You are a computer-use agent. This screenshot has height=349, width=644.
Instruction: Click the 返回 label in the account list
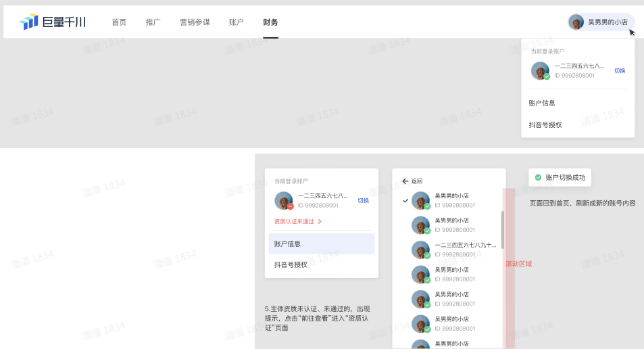coord(417,181)
